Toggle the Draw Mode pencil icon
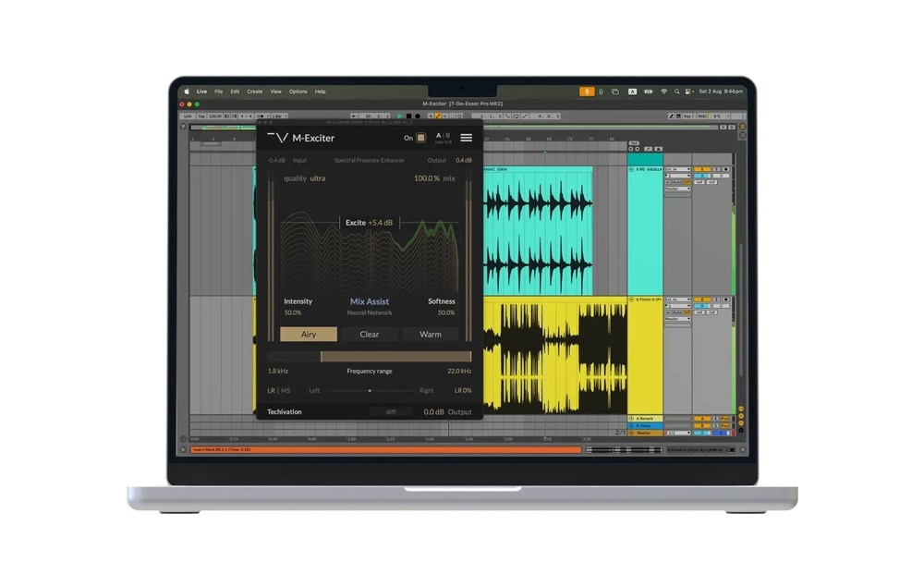This screenshot has height=587, width=924. (671, 116)
